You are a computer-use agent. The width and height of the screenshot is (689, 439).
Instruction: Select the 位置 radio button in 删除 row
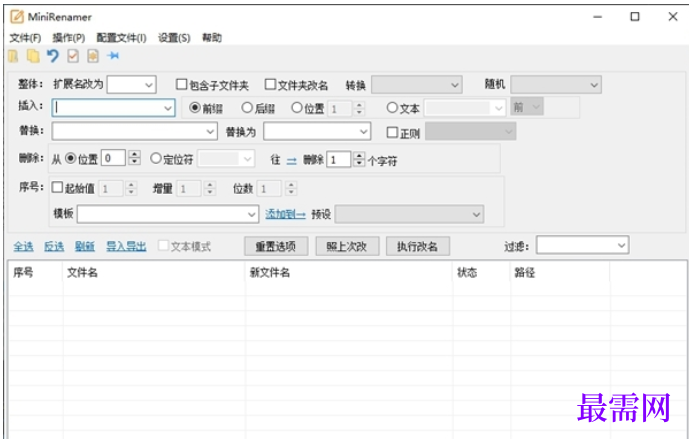coord(70,158)
